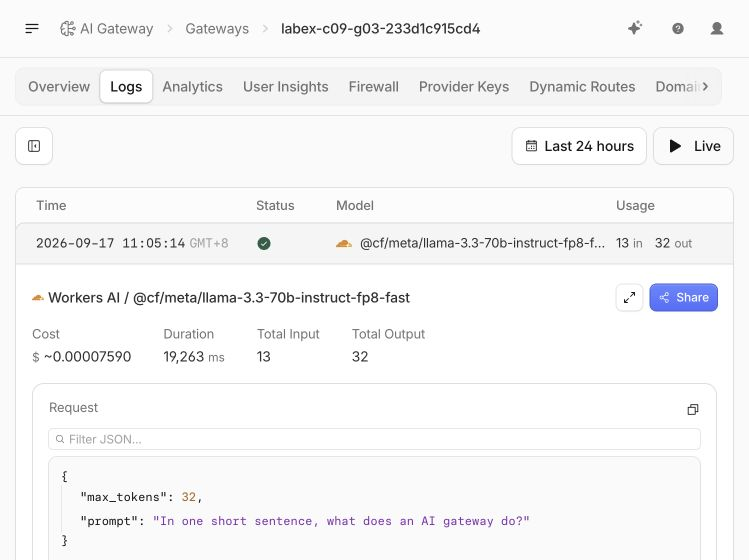Screen dimensions: 749x560
Task: Open the Provider Keys tab
Action: (464, 86)
